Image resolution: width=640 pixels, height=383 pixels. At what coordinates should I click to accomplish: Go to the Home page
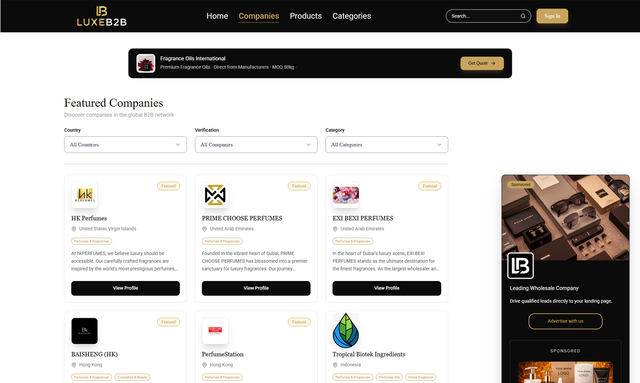[x=217, y=16]
